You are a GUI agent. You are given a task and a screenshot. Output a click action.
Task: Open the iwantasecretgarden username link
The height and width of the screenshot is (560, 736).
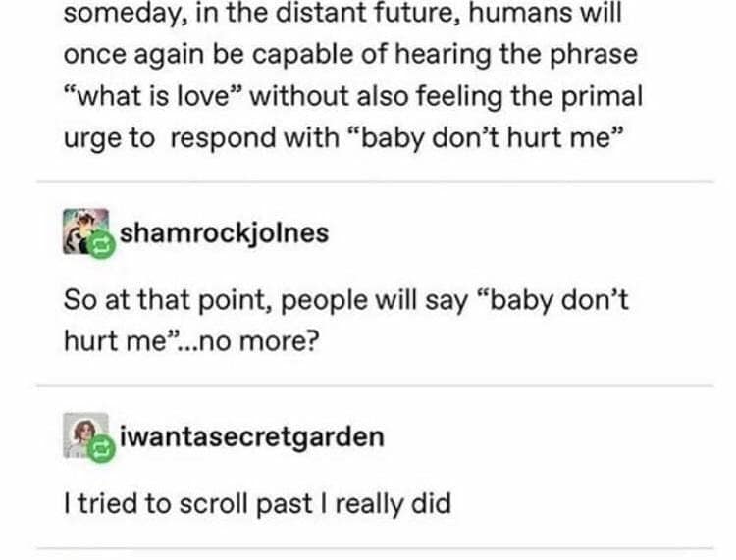(251, 436)
